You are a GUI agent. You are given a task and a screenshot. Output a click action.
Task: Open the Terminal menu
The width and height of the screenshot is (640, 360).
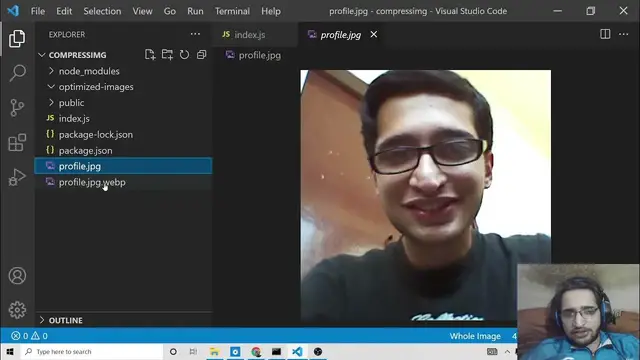point(232,11)
